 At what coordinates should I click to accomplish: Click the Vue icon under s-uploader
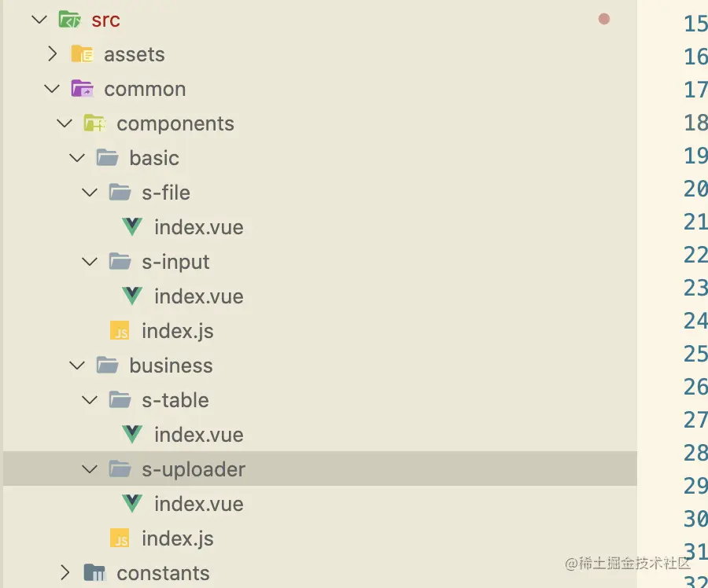132,504
